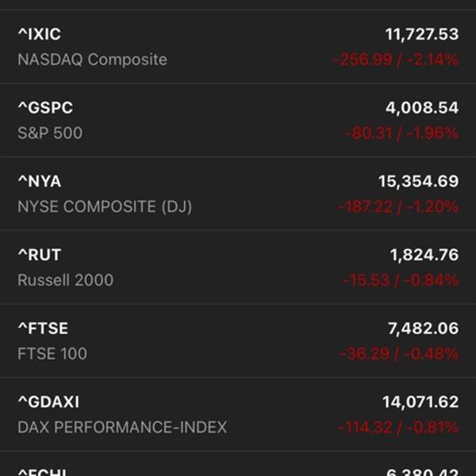Tap the -256.99 / -2.14% change value
The image size is (476, 476).
[x=396, y=59]
